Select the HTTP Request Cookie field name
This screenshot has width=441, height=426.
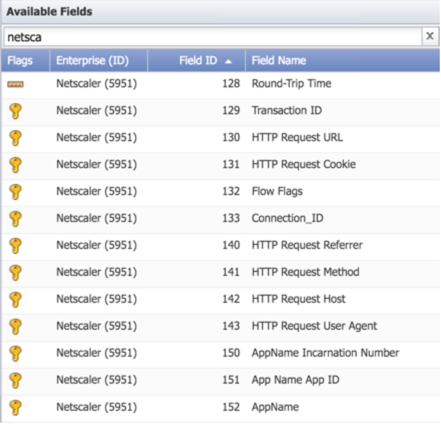304,164
